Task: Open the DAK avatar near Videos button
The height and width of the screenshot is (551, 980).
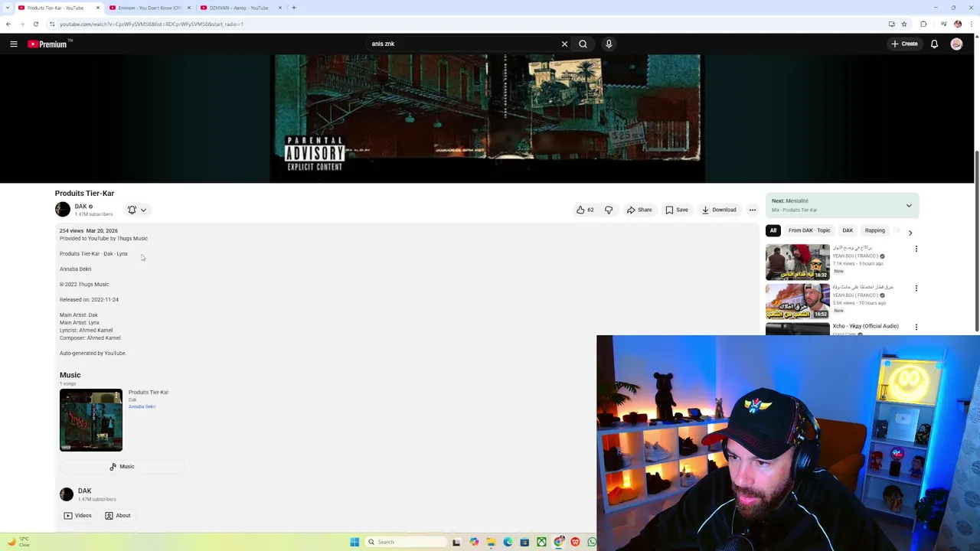Action: (67, 494)
